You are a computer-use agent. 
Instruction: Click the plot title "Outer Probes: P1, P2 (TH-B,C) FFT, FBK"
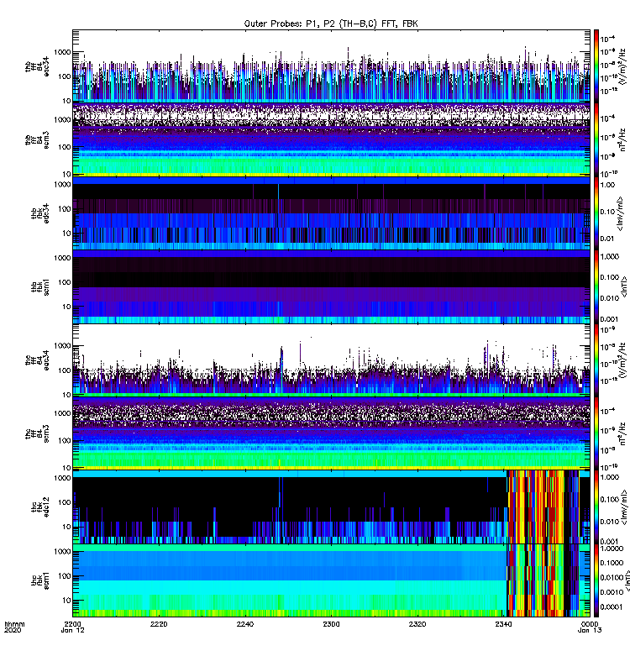(331, 24)
